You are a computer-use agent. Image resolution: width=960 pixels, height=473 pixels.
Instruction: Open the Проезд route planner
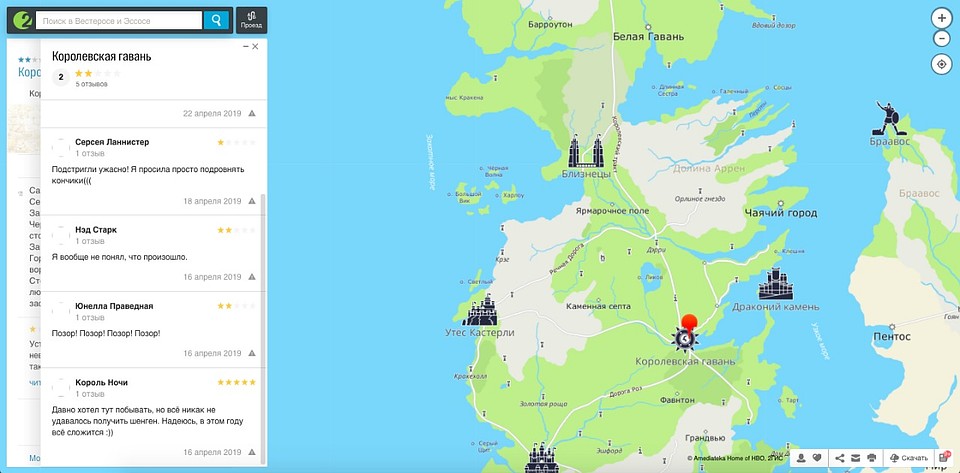tap(251, 20)
